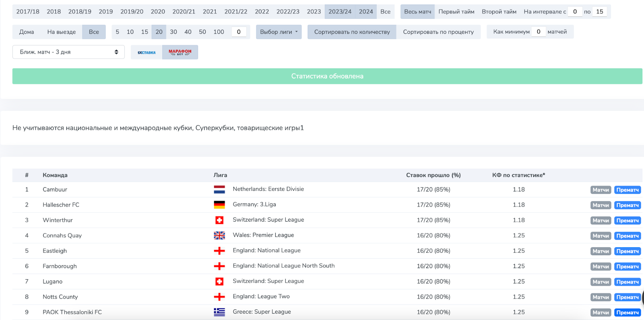Click the Ставок прошло (%) column header
644x320 pixels.
433,175
